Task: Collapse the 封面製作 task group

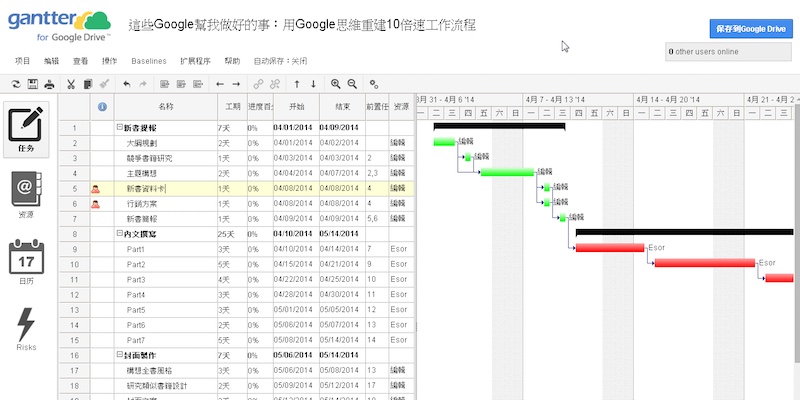Action: click(119, 355)
